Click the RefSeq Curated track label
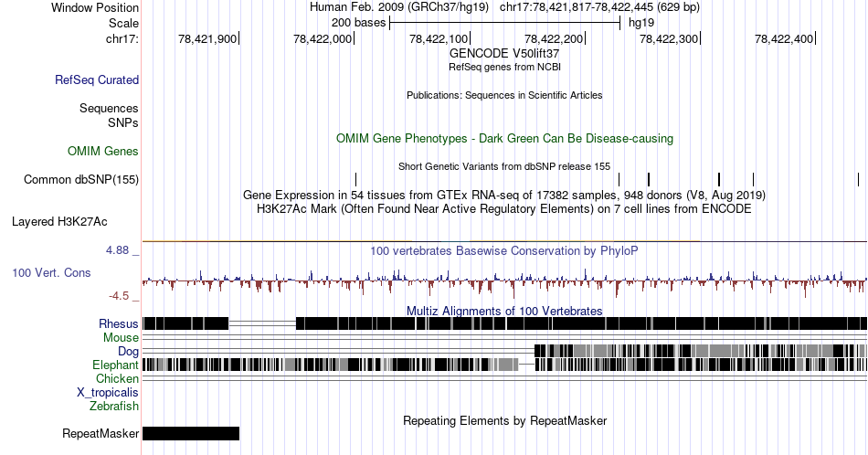This screenshot has height=455, width=868. [97, 79]
